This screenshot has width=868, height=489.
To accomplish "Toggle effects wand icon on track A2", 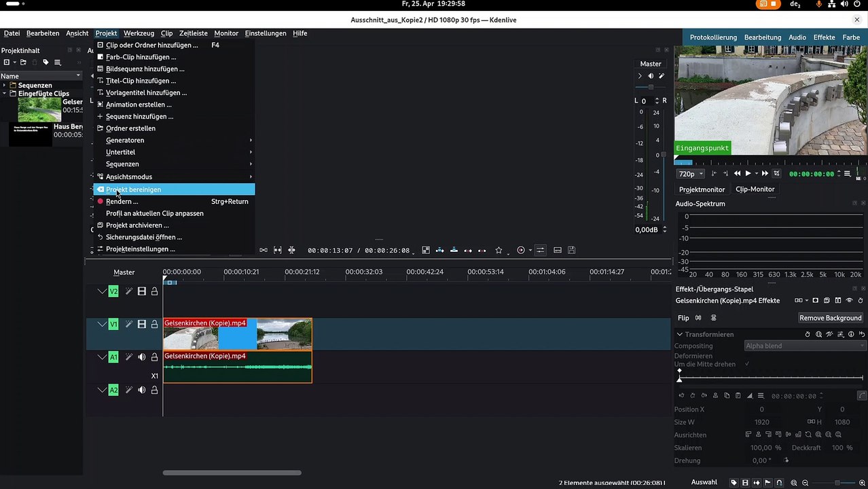I will click(x=128, y=390).
